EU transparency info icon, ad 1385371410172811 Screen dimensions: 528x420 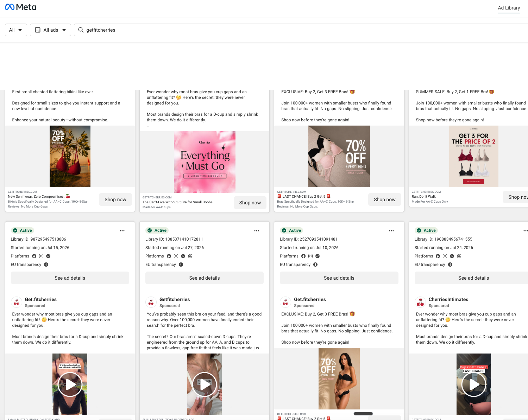click(x=181, y=265)
